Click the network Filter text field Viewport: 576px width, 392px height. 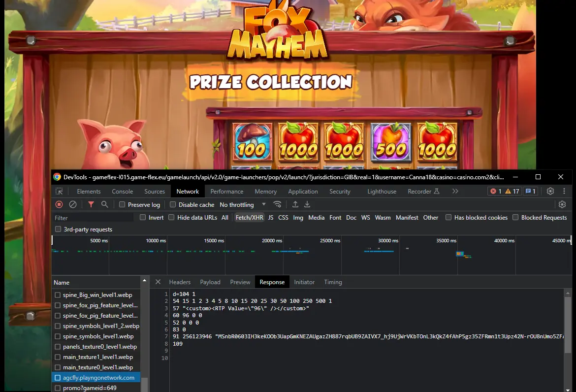tap(94, 218)
